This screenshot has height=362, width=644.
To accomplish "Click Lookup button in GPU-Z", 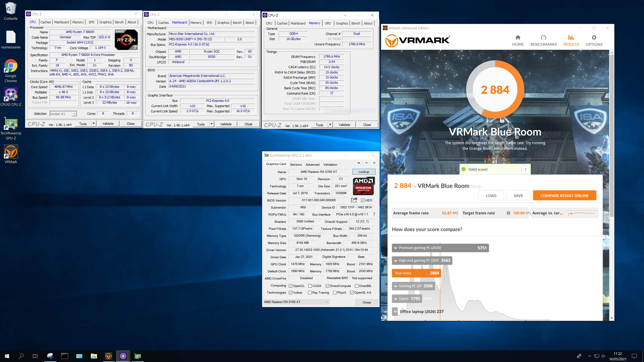I will click(363, 172).
